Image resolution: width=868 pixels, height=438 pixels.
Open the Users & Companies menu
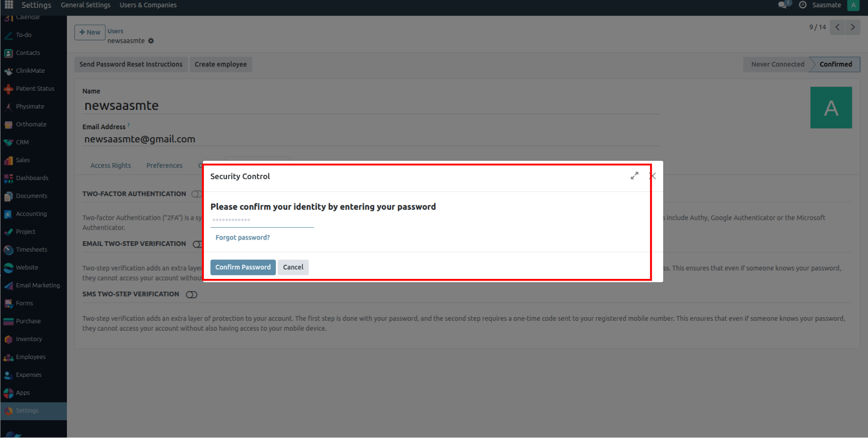click(x=148, y=5)
